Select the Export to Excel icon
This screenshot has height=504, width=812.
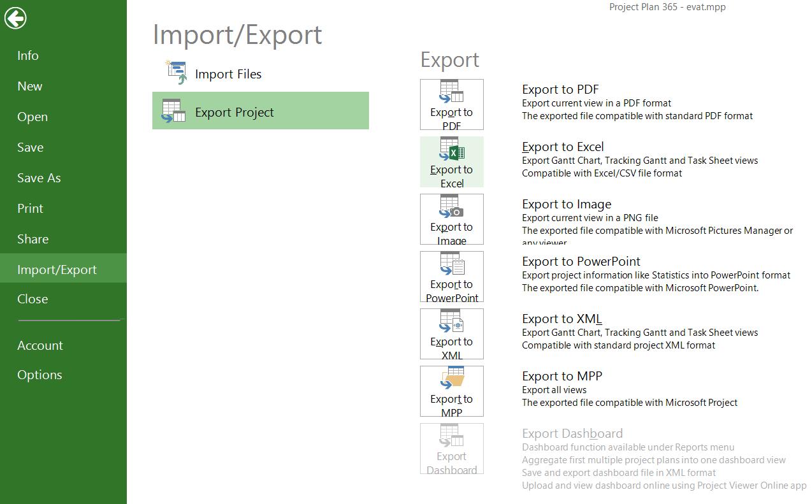pos(451,161)
